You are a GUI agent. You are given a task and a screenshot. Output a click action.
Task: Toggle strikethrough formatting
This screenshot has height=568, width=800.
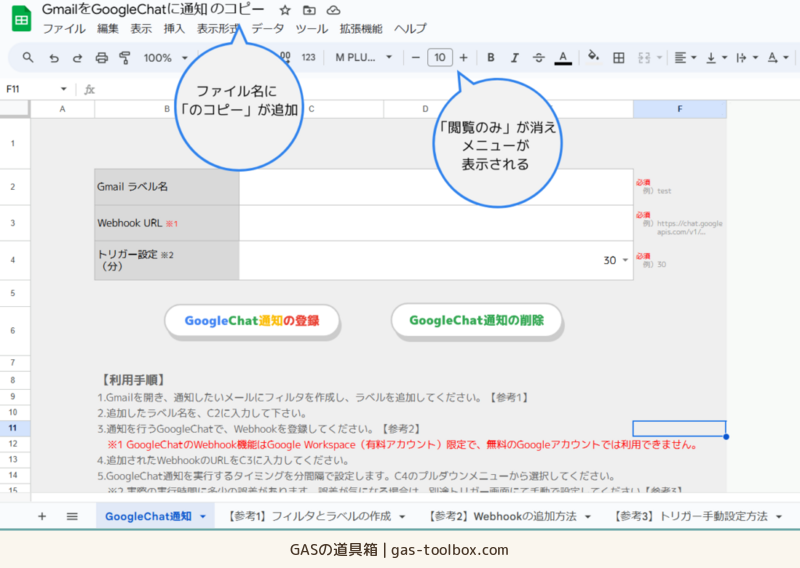click(539, 58)
